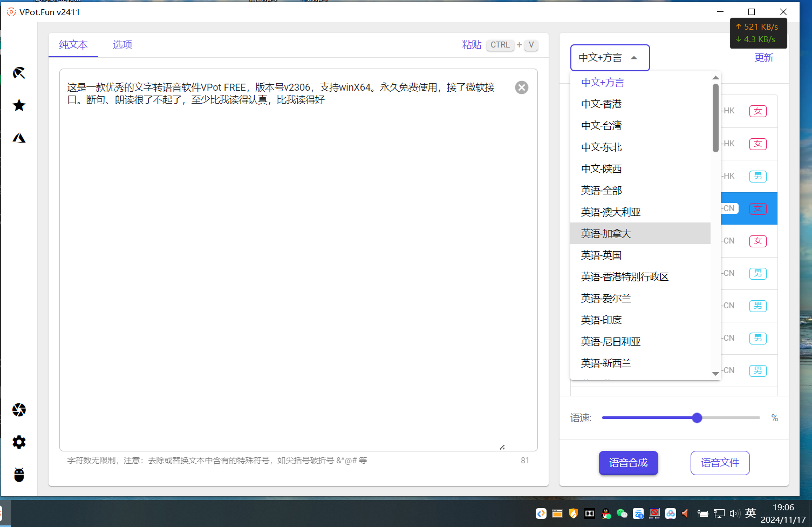Click the robot icon at sidebar bottom
The width and height of the screenshot is (812, 527).
click(x=19, y=475)
